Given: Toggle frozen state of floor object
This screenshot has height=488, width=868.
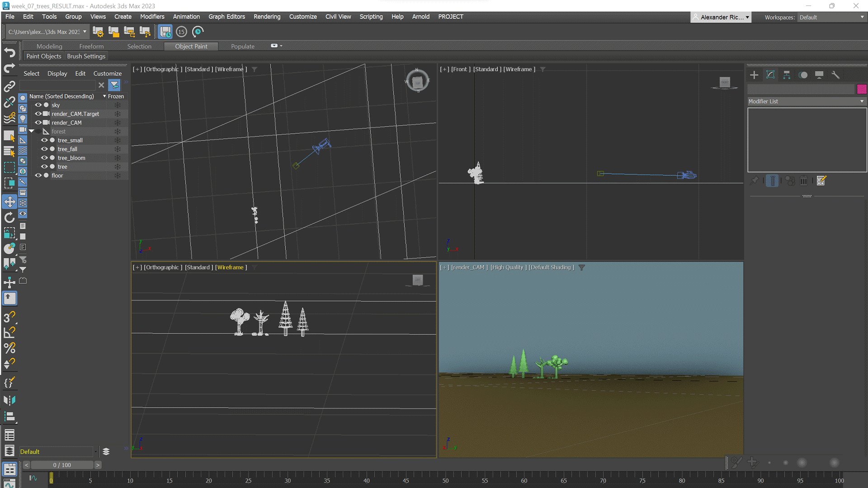Looking at the screenshot, I should coord(118,175).
